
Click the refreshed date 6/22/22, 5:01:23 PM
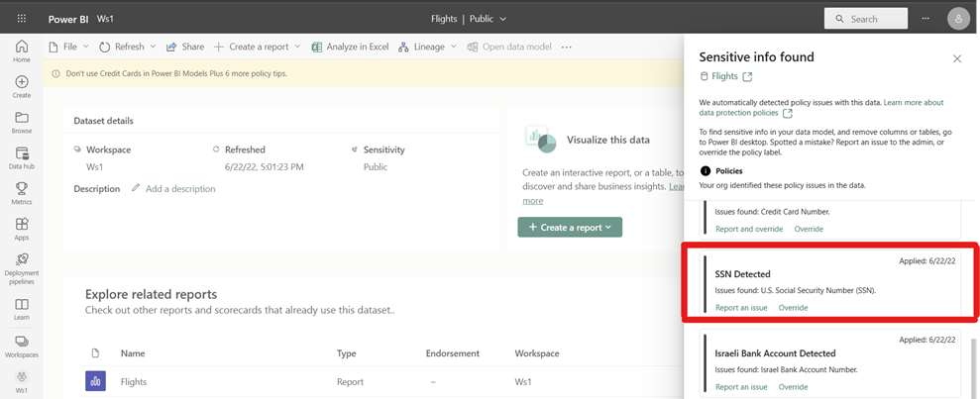click(265, 167)
